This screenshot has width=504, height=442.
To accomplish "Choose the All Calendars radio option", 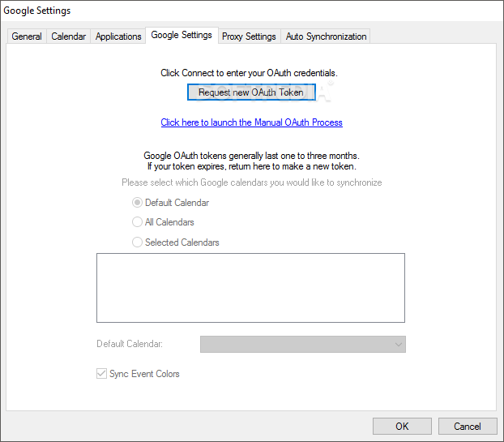I will 137,222.
